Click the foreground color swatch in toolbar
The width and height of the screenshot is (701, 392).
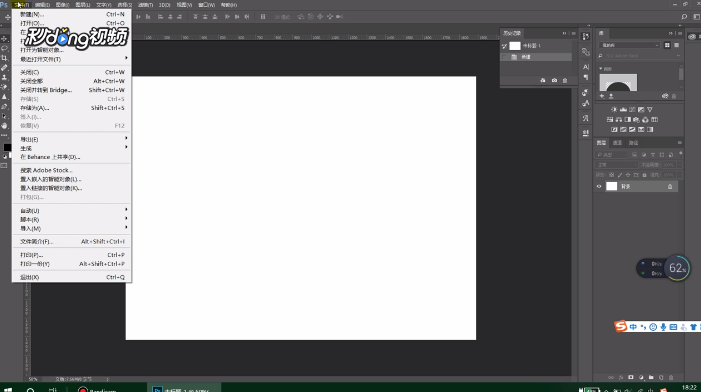tap(7, 147)
